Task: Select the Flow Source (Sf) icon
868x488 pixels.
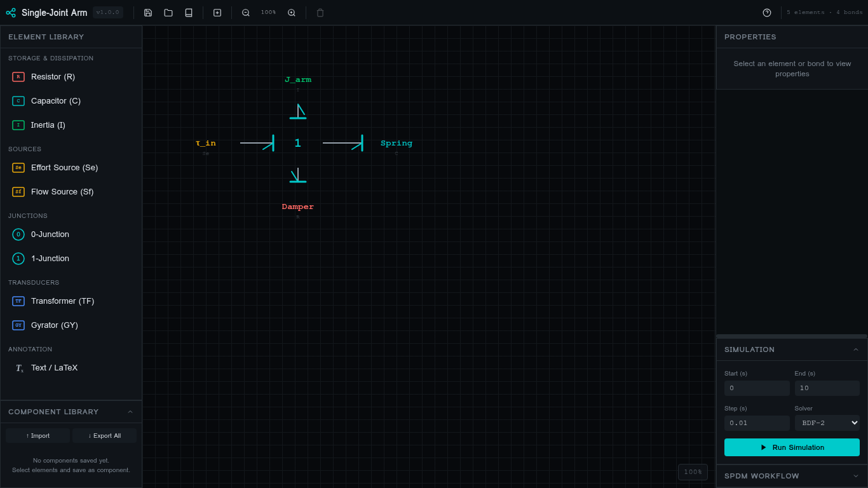Action: tap(18, 192)
